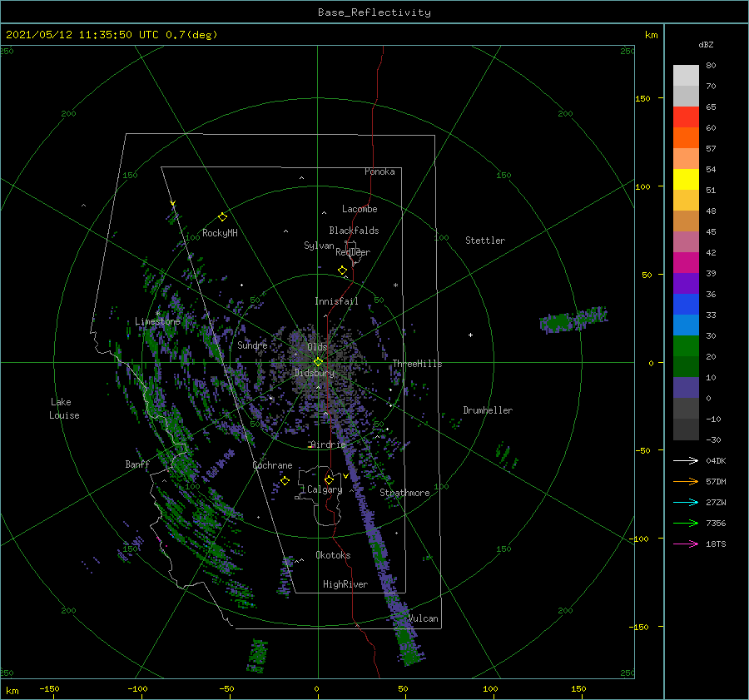
Task: Click the asterisk marker above the Limestone label
Action: (157, 314)
